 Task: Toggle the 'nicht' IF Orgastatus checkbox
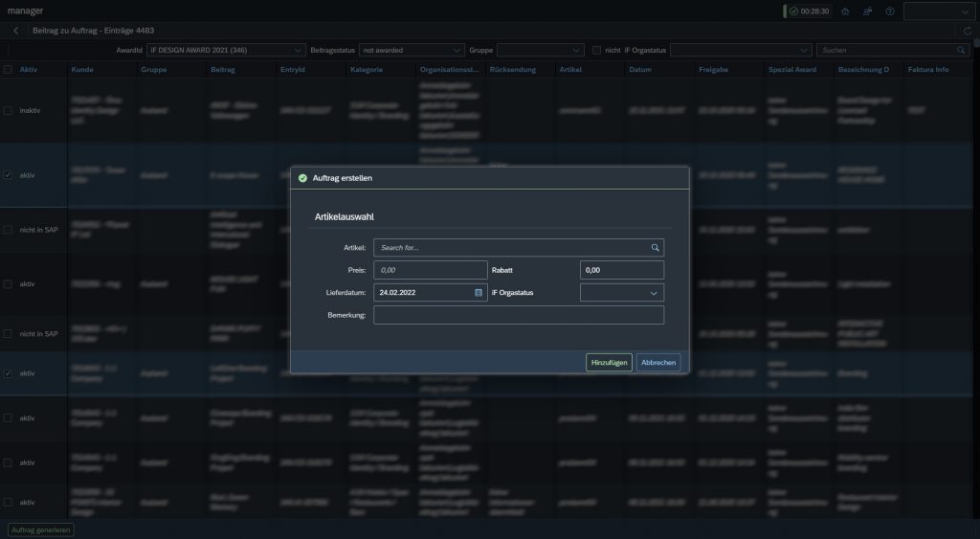[x=597, y=50]
